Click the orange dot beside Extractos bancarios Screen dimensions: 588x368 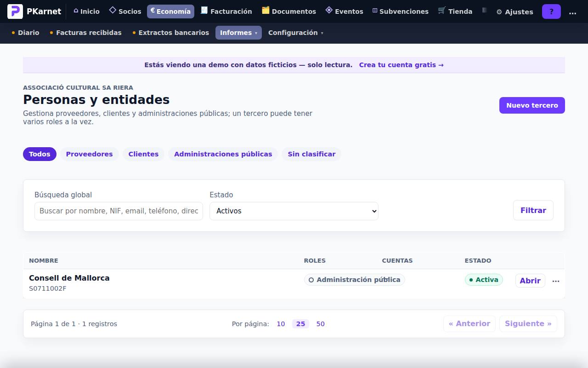tap(134, 33)
